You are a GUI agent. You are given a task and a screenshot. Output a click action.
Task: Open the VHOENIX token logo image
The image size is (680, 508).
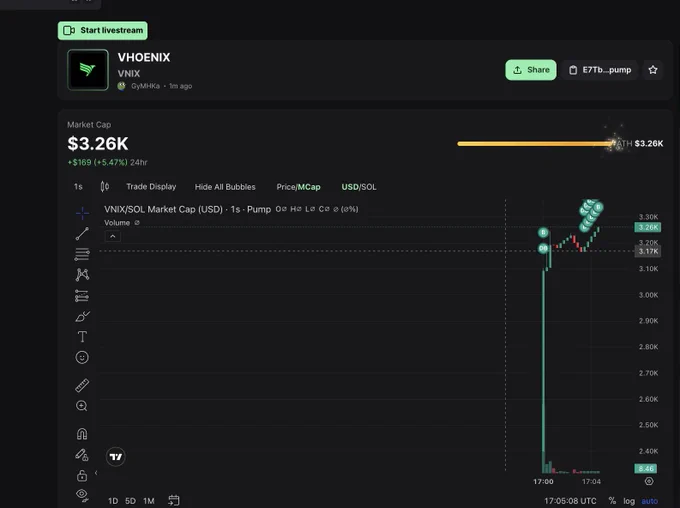(x=88, y=70)
